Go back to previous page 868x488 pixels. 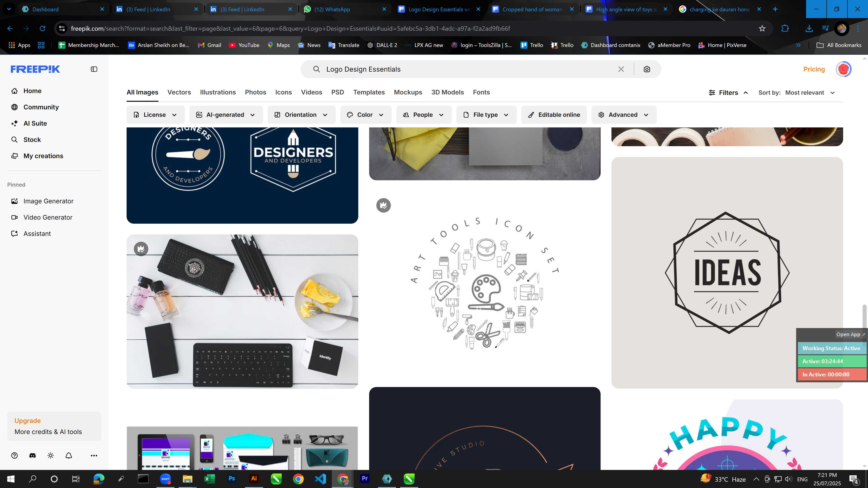pos(10,29)
